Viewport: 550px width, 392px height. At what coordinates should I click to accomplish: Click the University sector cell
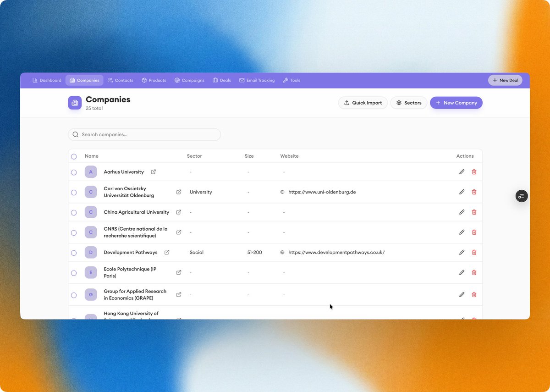point(201,192)
